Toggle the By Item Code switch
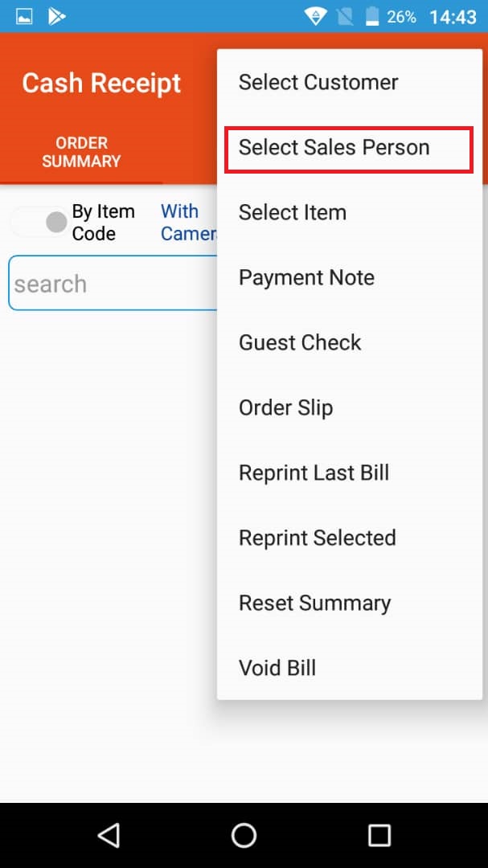Screen dimensions: 488x868 (x=39, y=222)
